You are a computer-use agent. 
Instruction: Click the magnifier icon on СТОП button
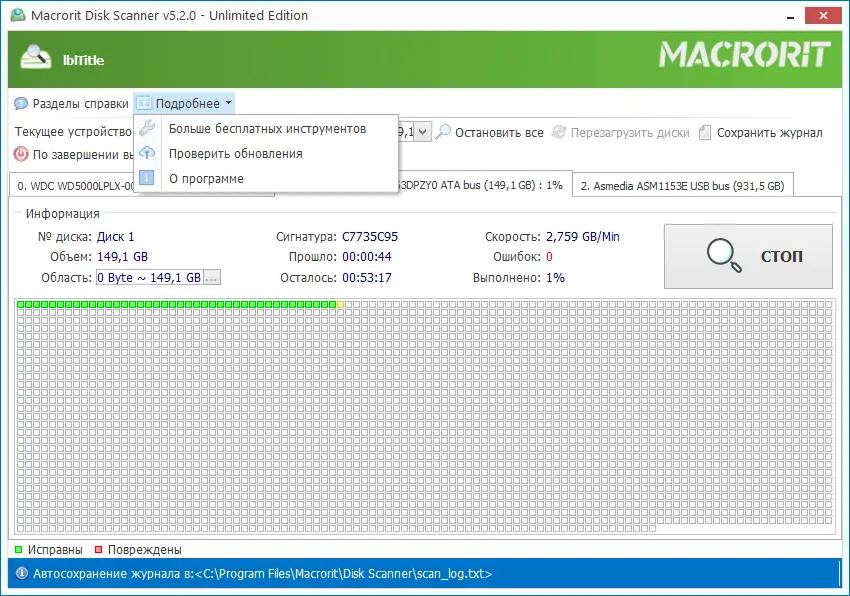(x=724, y=255)
